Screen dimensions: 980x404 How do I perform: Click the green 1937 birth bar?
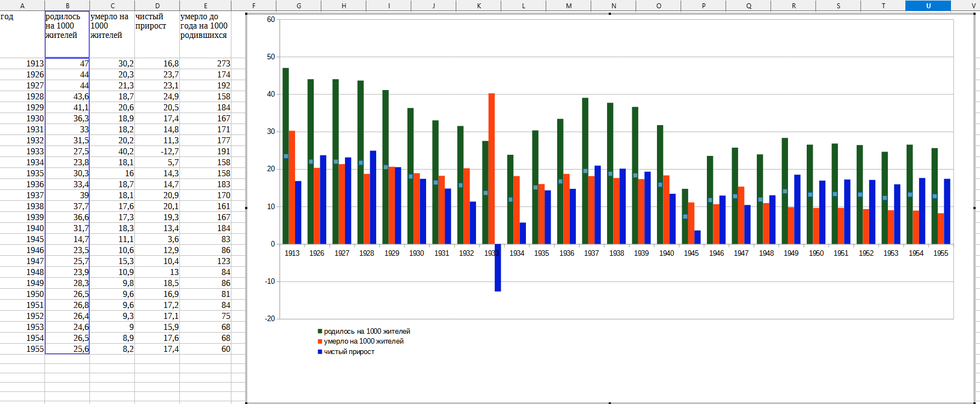[585, 171]
